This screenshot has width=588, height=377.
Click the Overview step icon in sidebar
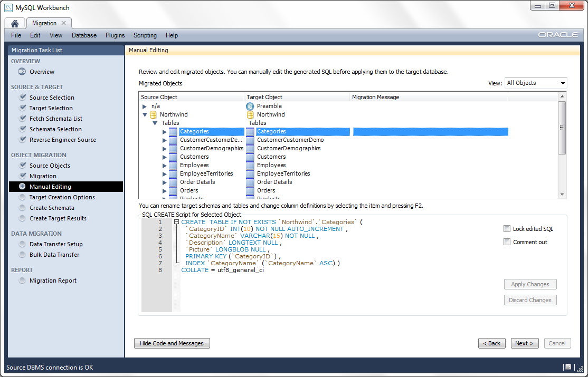tap(22, 72)
